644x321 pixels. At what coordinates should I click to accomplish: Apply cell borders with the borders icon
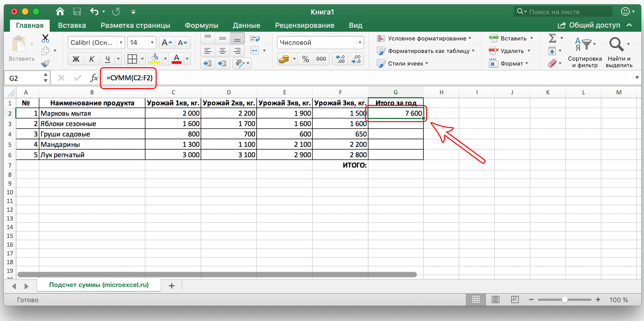132,59
